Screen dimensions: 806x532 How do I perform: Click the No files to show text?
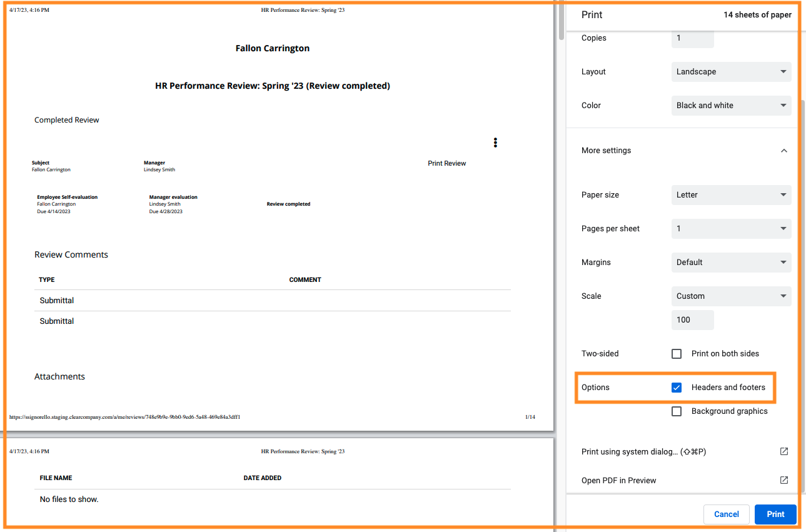click(x=69, y=499)
